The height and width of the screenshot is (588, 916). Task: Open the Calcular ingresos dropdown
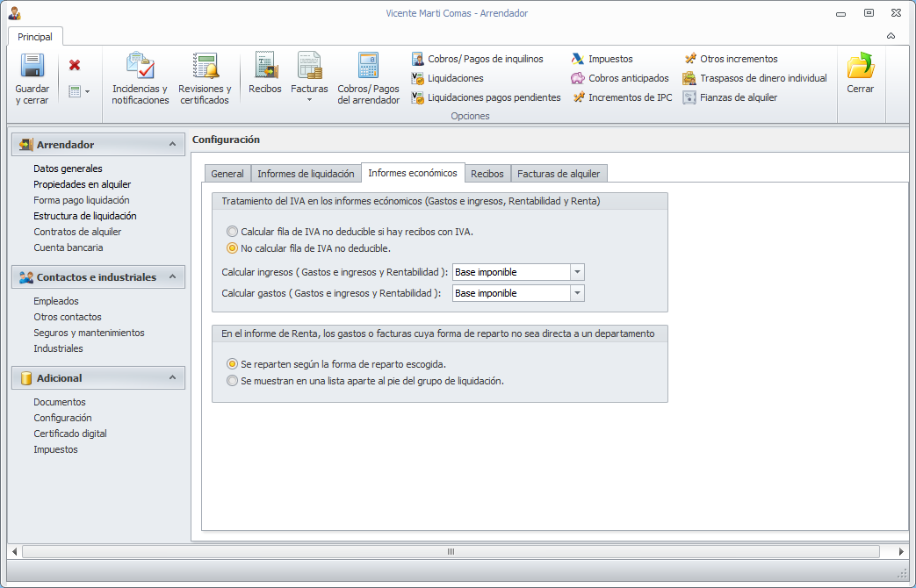tap(577, 272)
